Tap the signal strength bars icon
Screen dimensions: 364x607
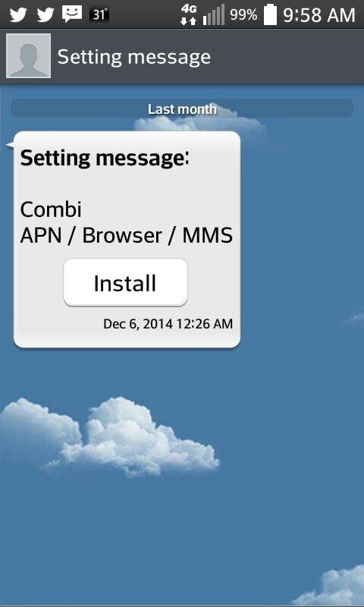point(214,15)
